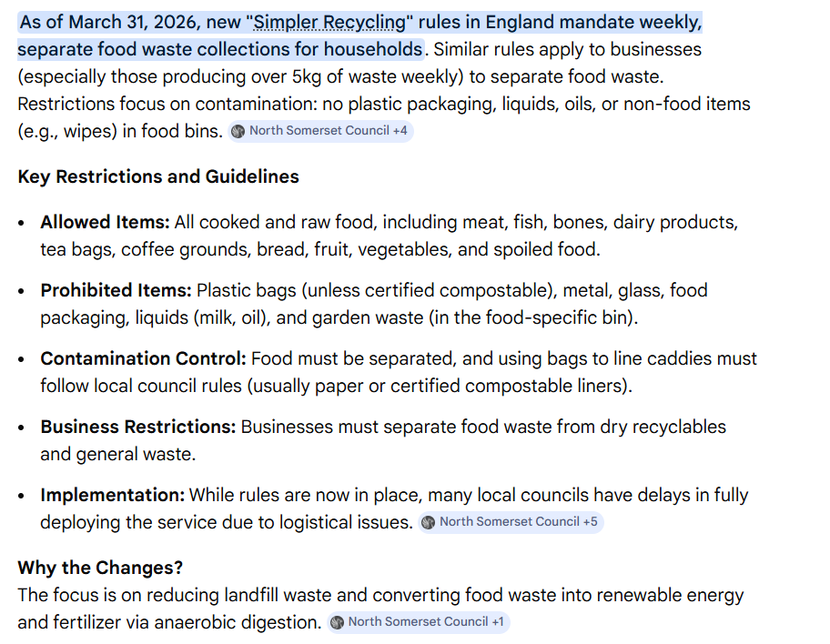Click the bold "Implementation:" label
The width and height of the screenshot is (830, 644).
[112, 495]
